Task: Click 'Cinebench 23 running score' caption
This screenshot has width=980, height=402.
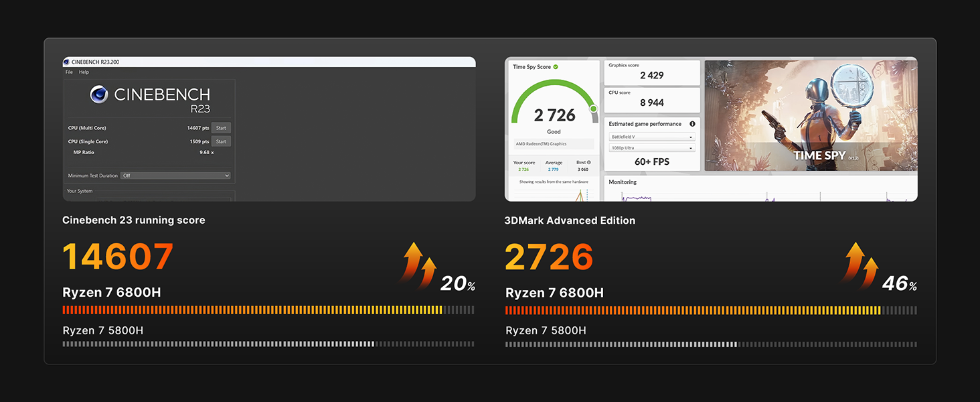Action: [x=134, y=220]
